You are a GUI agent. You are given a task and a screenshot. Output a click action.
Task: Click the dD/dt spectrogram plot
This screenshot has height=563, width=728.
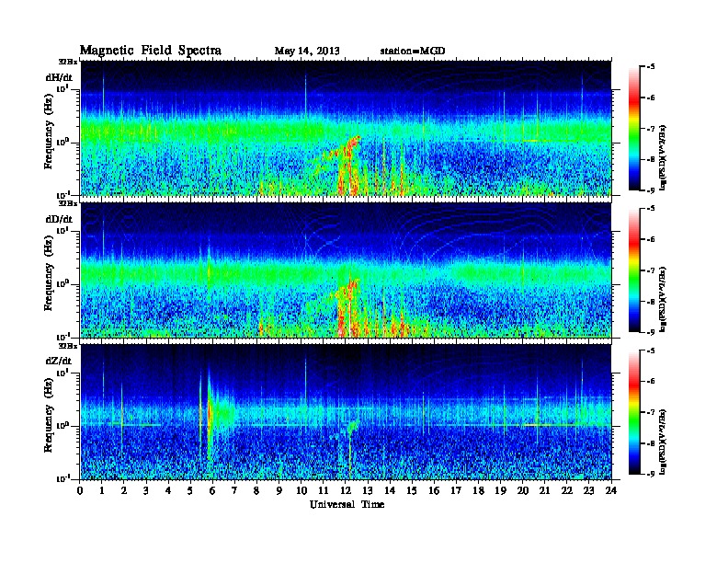346,270
